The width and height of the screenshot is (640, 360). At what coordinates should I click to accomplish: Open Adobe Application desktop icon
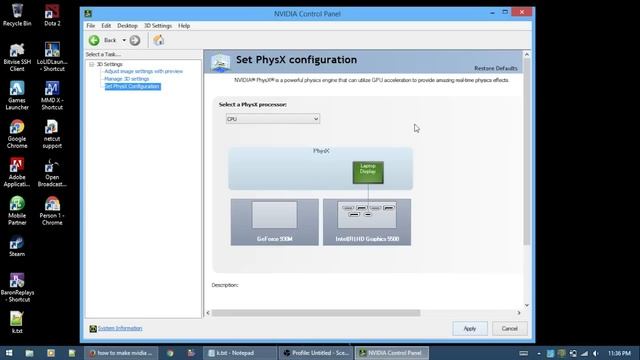17,172
